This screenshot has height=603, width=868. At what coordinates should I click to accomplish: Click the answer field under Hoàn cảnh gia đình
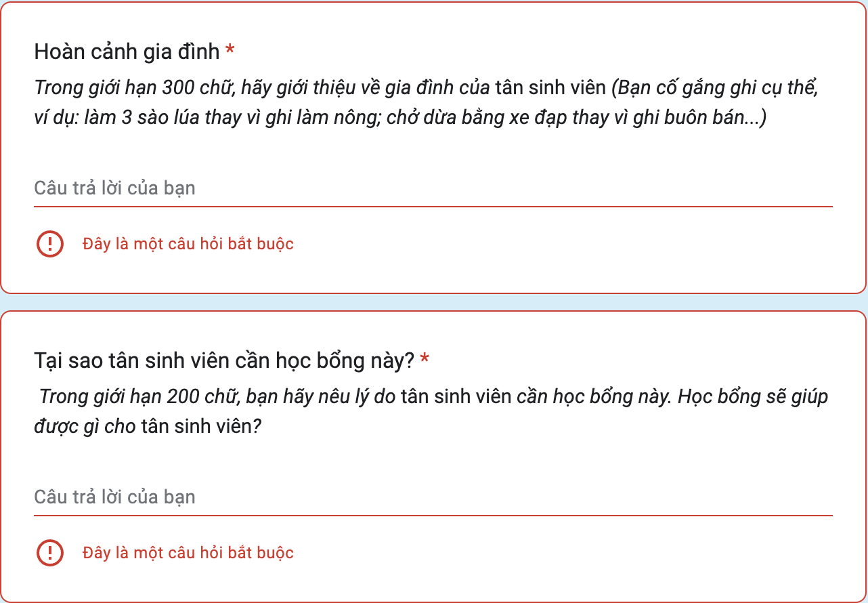433,188
